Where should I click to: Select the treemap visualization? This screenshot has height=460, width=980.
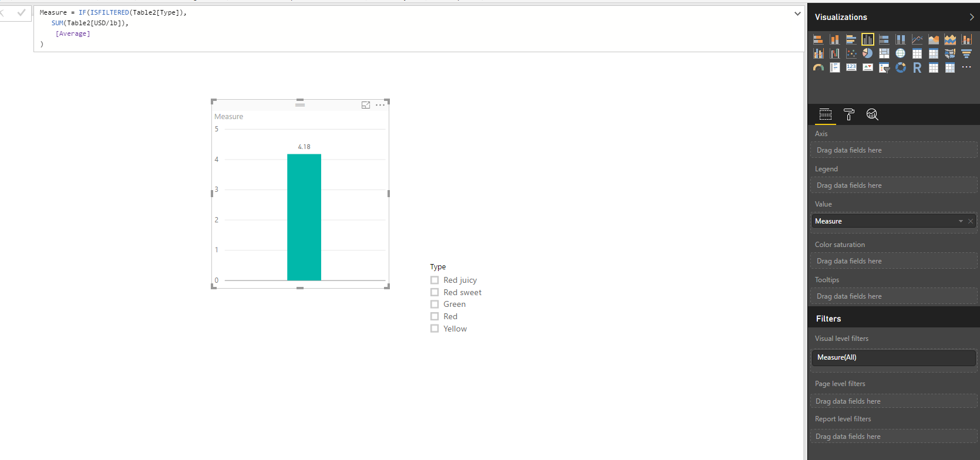(x=884, y=53)
